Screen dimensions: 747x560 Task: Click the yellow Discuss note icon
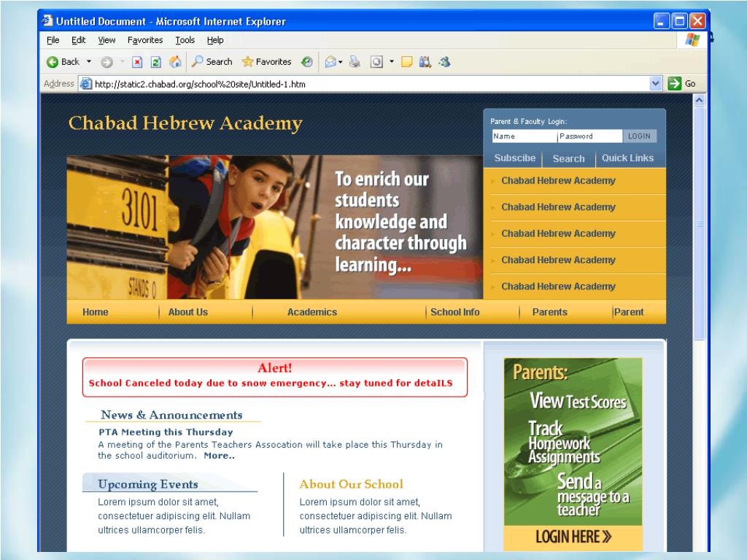tap(406, 62)
